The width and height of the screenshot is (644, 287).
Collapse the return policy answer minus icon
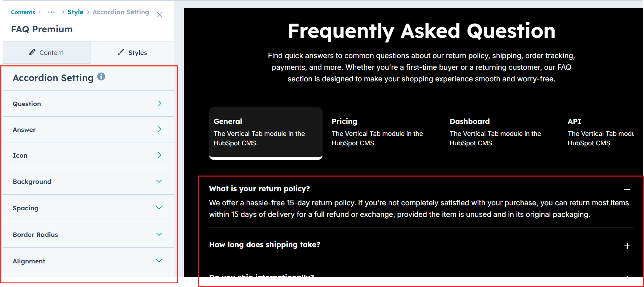click(627, 189)
